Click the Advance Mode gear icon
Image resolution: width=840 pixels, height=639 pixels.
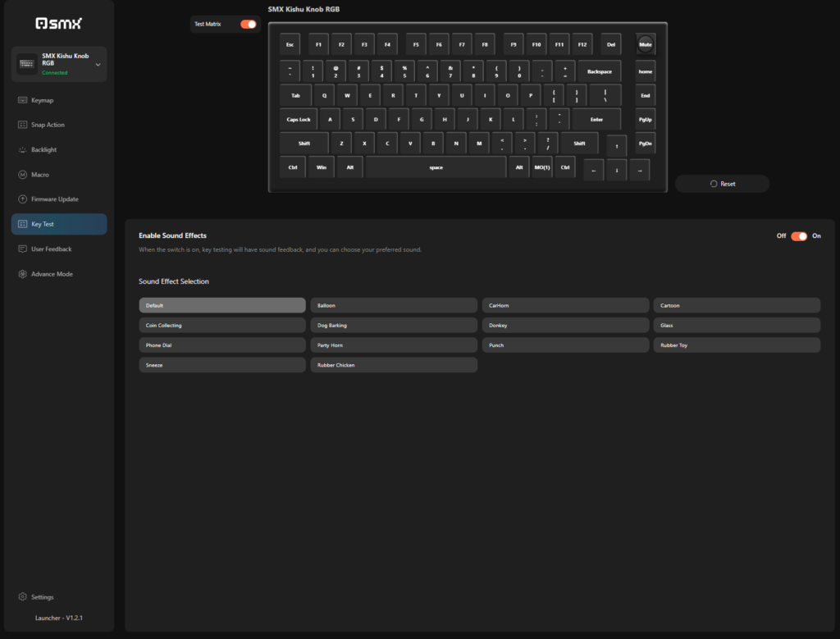[x=23, y=274]
